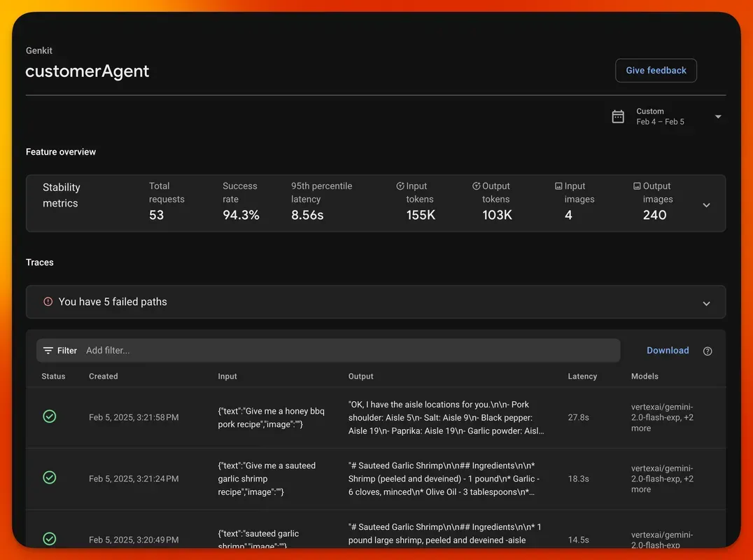Open the help question mark icon
The height and width of the screenshot is (560, 753).
click(x=707, y=351)
